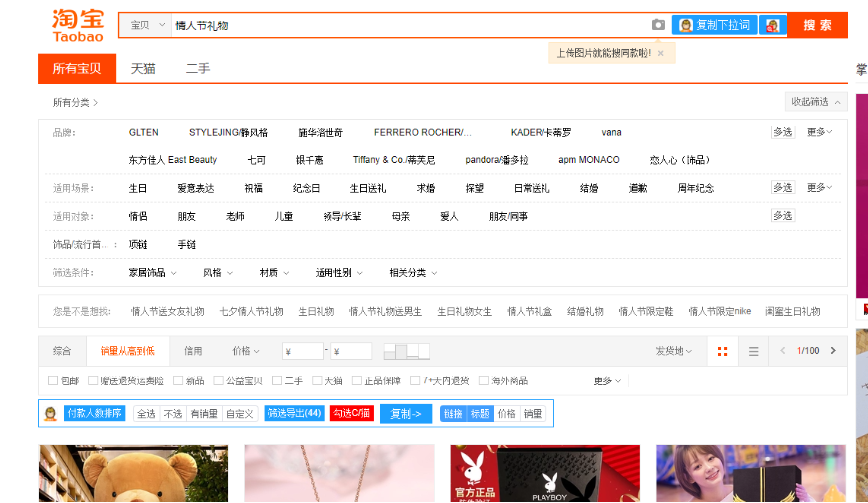Open 价格 sort dropdown
The width and height of the screenshot is (868, 503).
pos(246,351)
